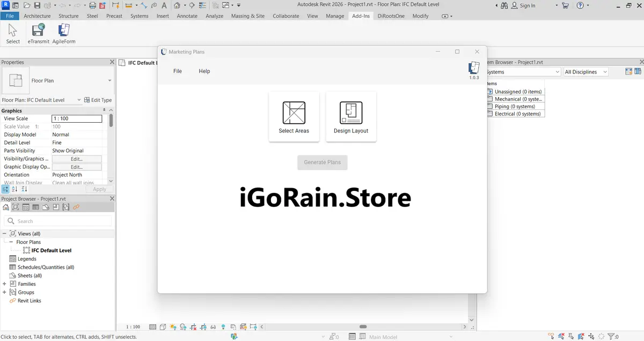Image resolution: width=644 pixels, height=341 pixels.
Task: Toggle Crop View on view control bar
Action: pos(193,327)
